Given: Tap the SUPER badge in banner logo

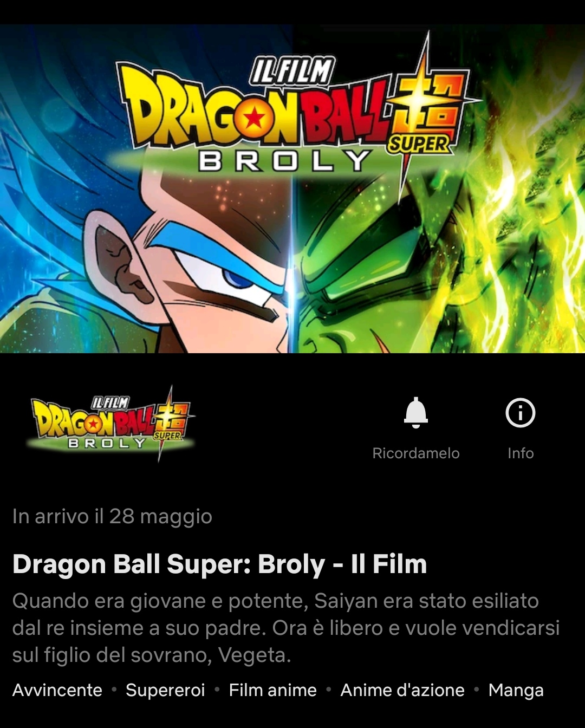Looking at the screenshot, I should tap(418, 144).
